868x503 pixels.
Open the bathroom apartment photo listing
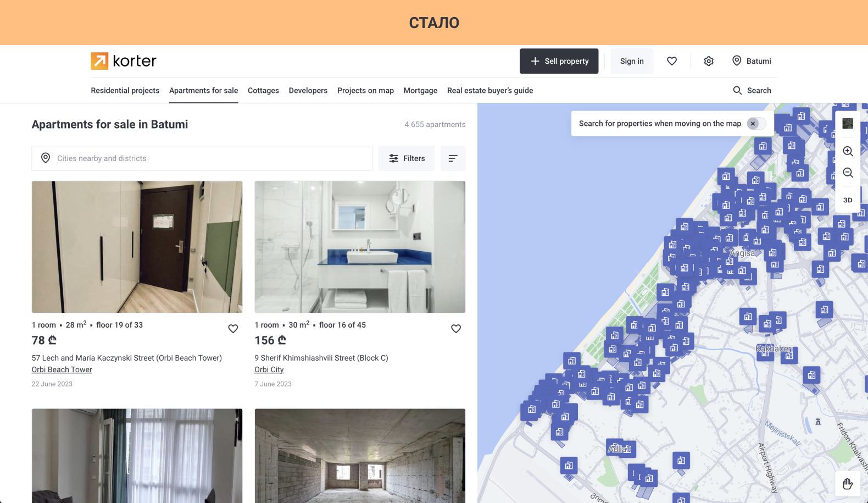[360, 247]
